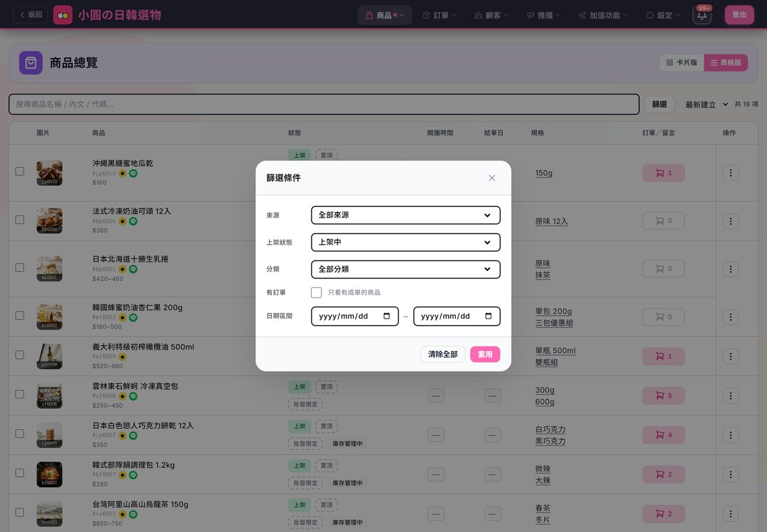Select the checkbox for 韓式部隊鍋調理包 row
The image size is (767, 532).
[20, 473]
